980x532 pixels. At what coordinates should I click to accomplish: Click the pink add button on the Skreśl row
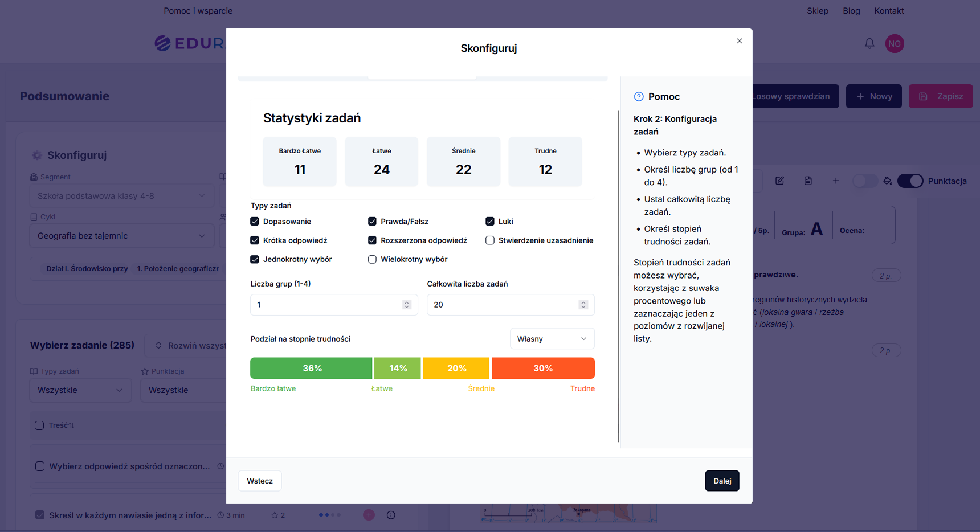(x=369, y=515)
